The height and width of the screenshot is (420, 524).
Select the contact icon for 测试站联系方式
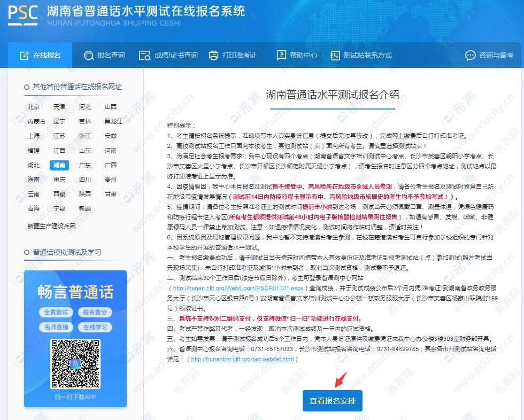tap(336, 55)
